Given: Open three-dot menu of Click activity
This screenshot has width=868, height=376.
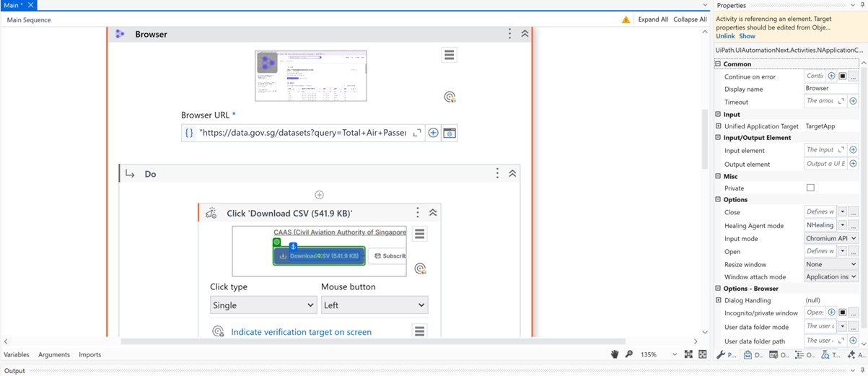Looking at the screenshot, I should click(x=417, y=213).
